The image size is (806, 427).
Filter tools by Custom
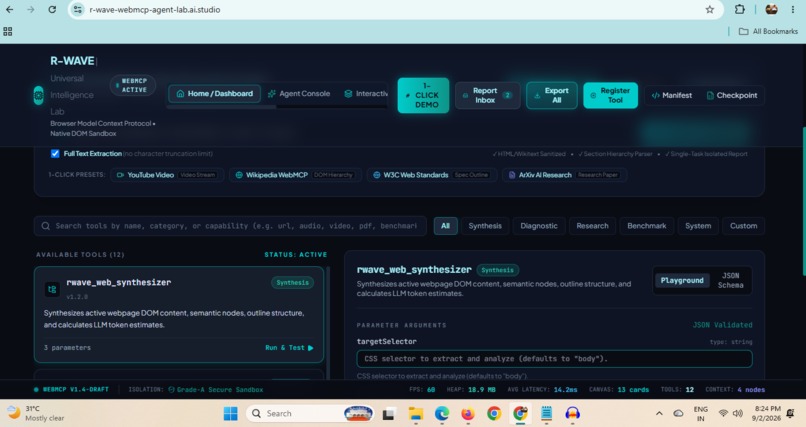click(x=743, y=226)
